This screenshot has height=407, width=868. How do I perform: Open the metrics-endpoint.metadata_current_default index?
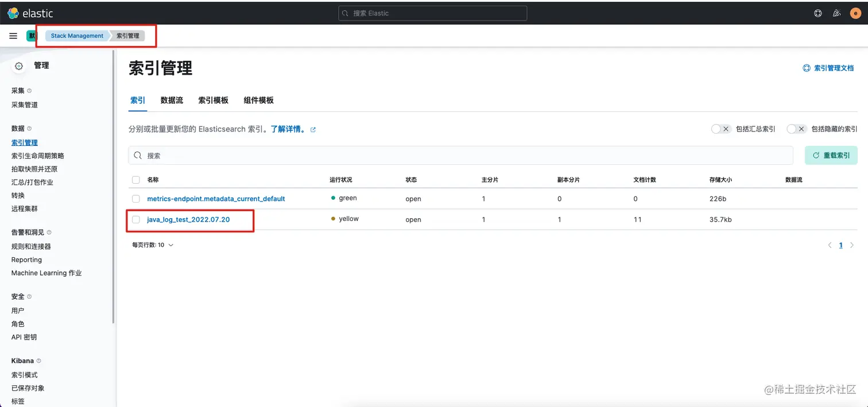[216, 199]
